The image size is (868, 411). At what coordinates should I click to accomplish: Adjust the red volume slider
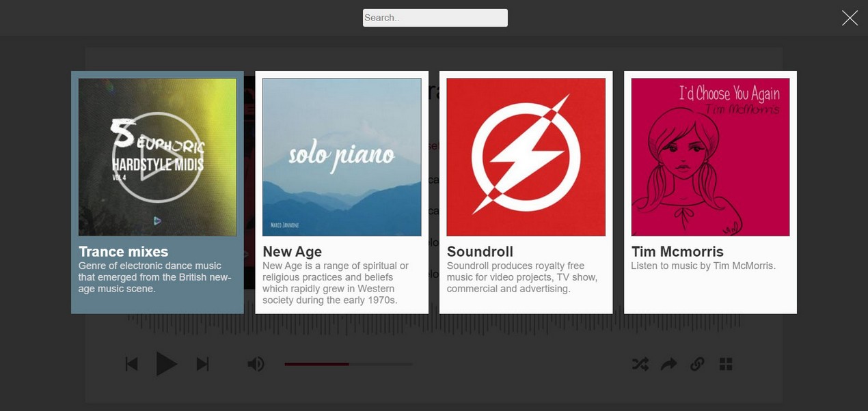tap(349, 364)
